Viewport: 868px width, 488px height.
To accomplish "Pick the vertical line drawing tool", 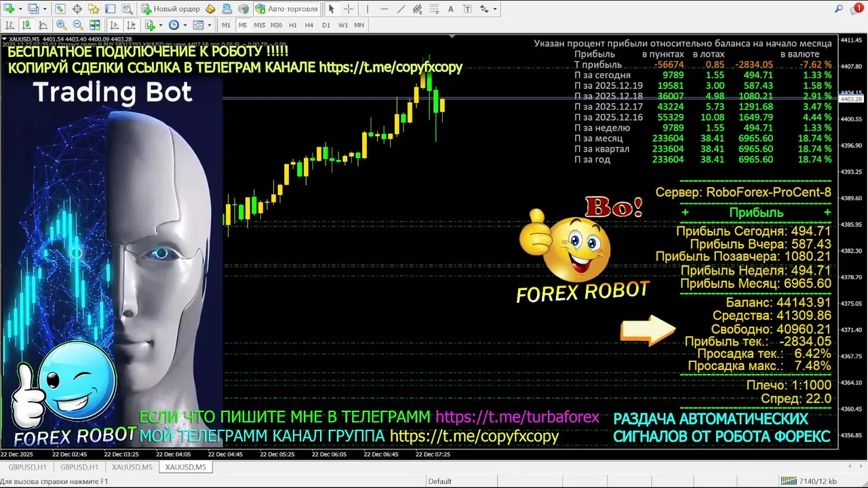I will point(368,9).
